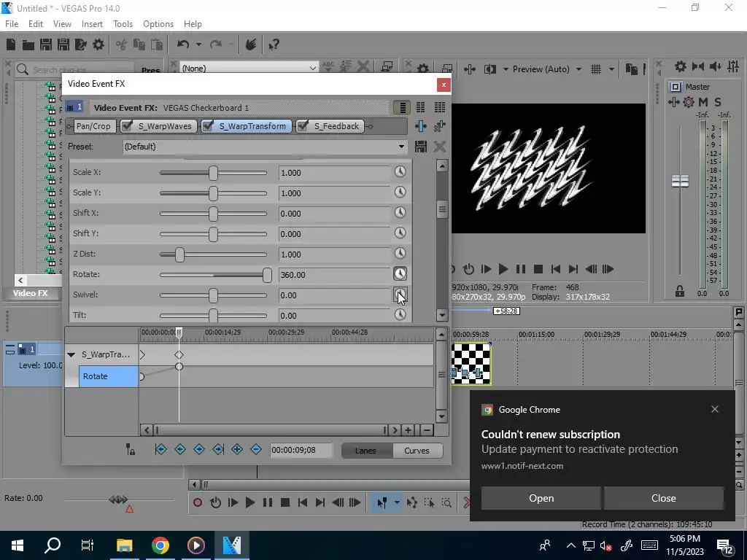Click Remove Selected Plug-In icon
Viewport: 747px width, 560px height.
[439, 126]
